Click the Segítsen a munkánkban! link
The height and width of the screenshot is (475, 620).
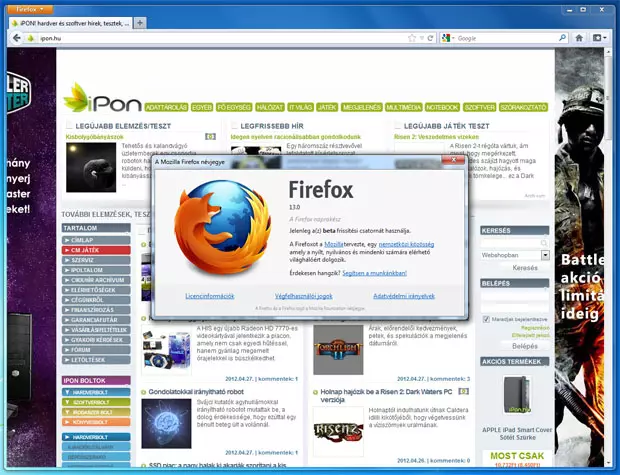[x=374, y=273]
